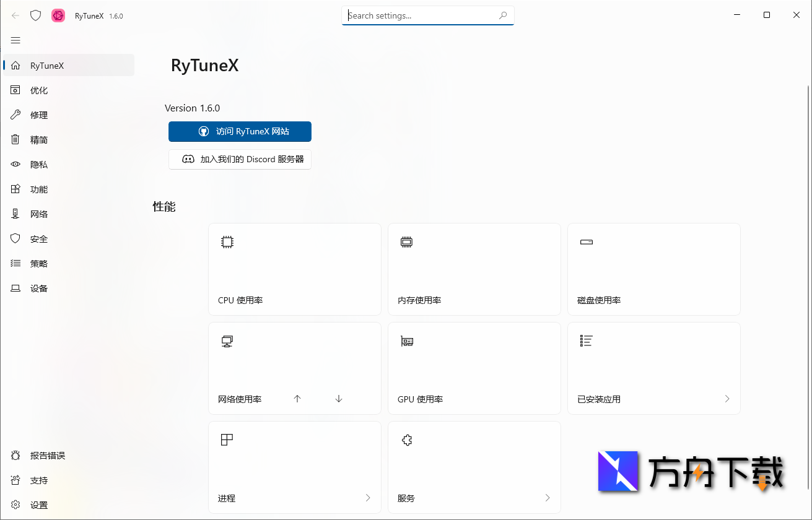
Task: Expand the 已安装应用 installed apps card
Action: (727, 399)
